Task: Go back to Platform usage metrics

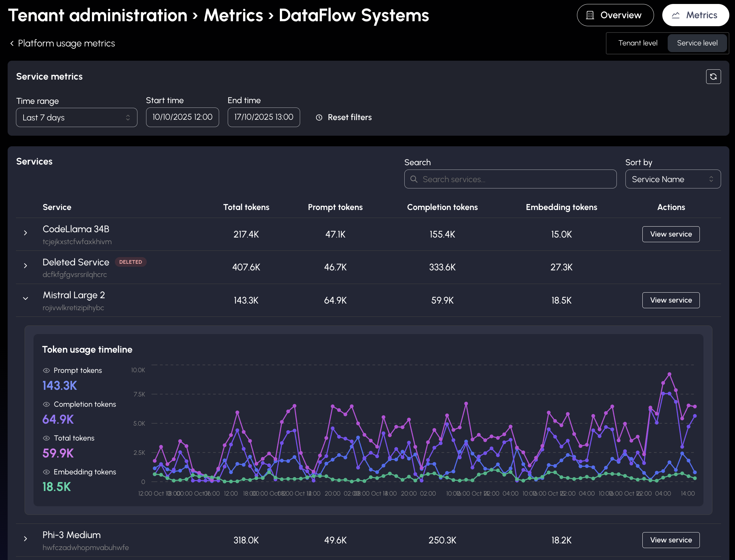Action: [62, 43]
